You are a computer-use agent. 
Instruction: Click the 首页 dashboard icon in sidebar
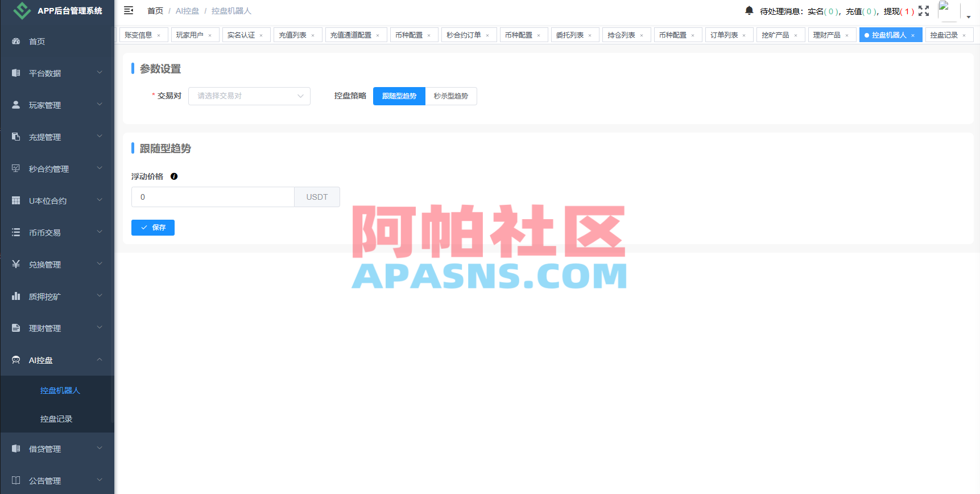click(16, 41)
